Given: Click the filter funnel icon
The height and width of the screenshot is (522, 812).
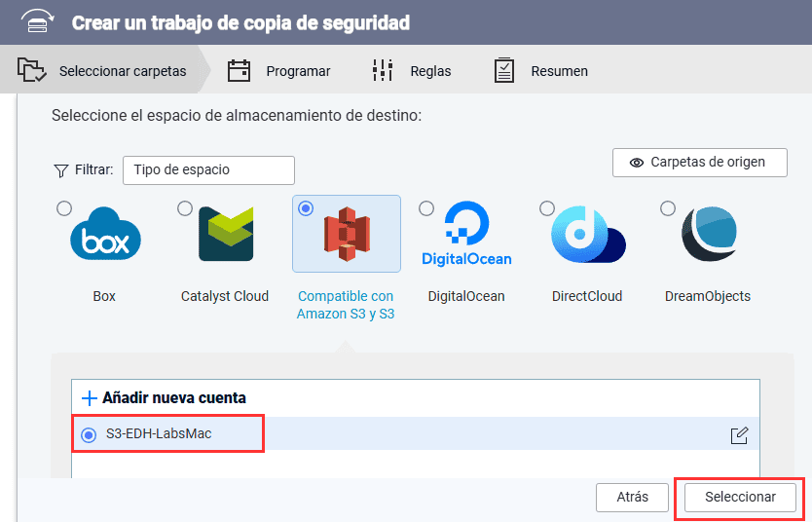Looking at the screenshot, I should (60, 170).
